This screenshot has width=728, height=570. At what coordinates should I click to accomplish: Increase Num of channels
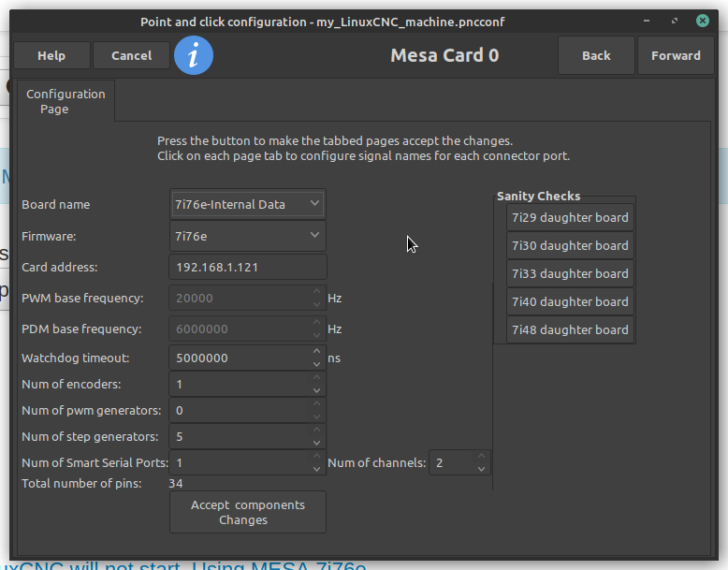click(482, 456)
